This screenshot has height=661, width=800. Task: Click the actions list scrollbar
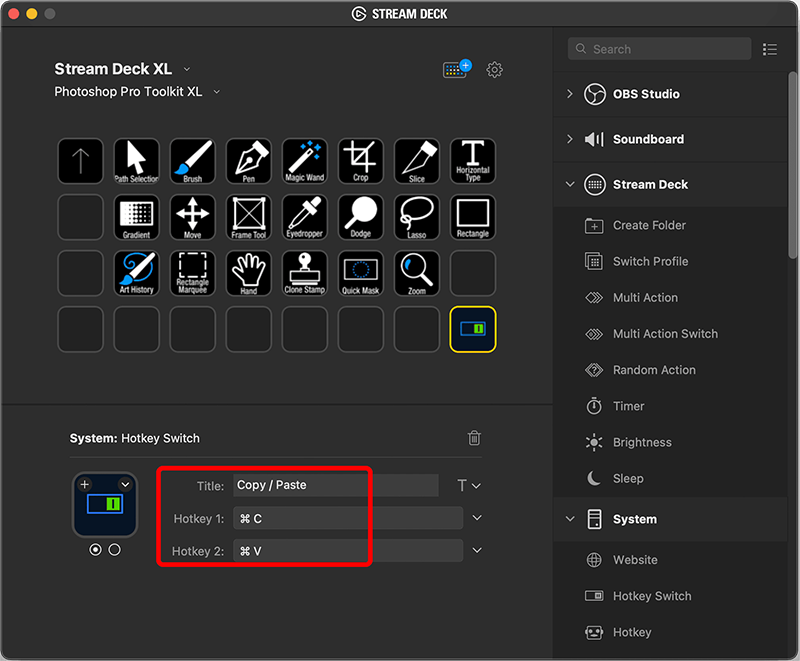(792, 165)
